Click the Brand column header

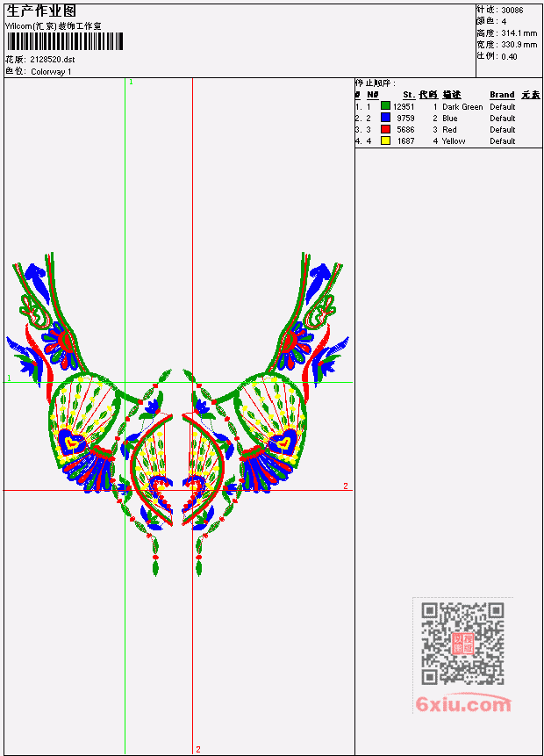point(502,95)
